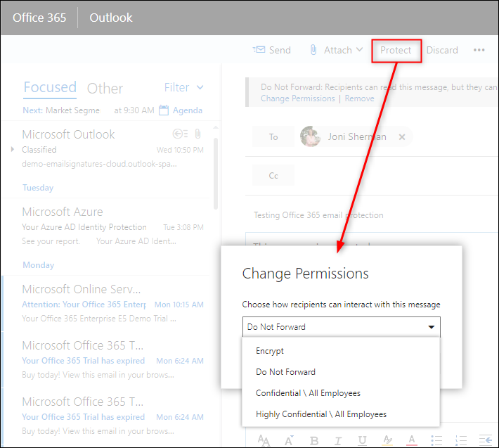Choose Highly Confidential \ All Employees
This screenshot has height=448, width=499.
(x=321, y=414)
